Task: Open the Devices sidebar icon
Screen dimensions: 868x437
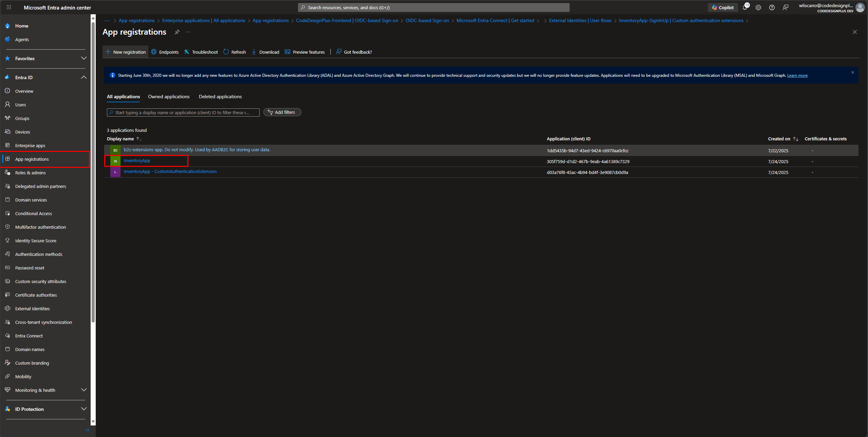Action: pos(7,132)
